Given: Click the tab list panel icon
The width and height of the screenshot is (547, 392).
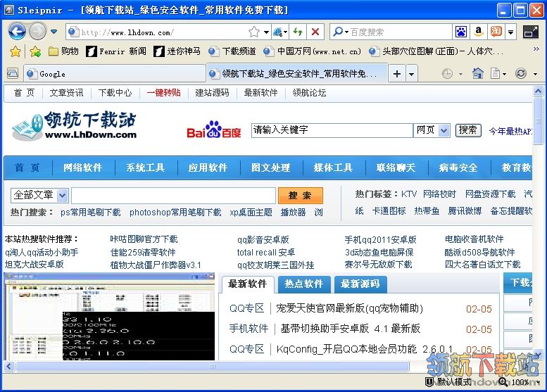Looking at the screenshot, I should point(13,73).
